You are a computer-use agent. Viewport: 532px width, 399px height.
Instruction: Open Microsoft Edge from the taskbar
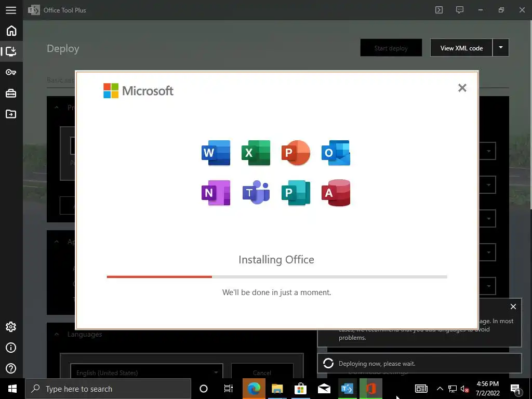pyautogui.click(x=254, y=389)
